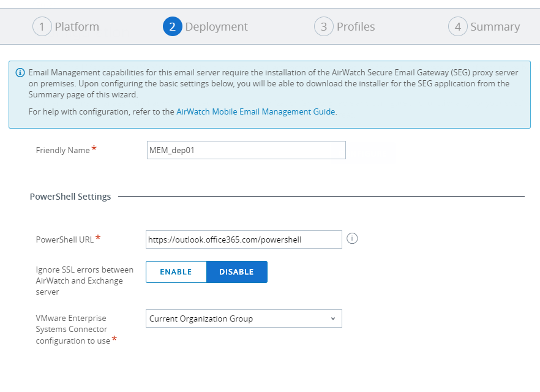This screenshot has width=540, height=392.
Task: Click the Friendly Name input field
Action: coord(246,150)
